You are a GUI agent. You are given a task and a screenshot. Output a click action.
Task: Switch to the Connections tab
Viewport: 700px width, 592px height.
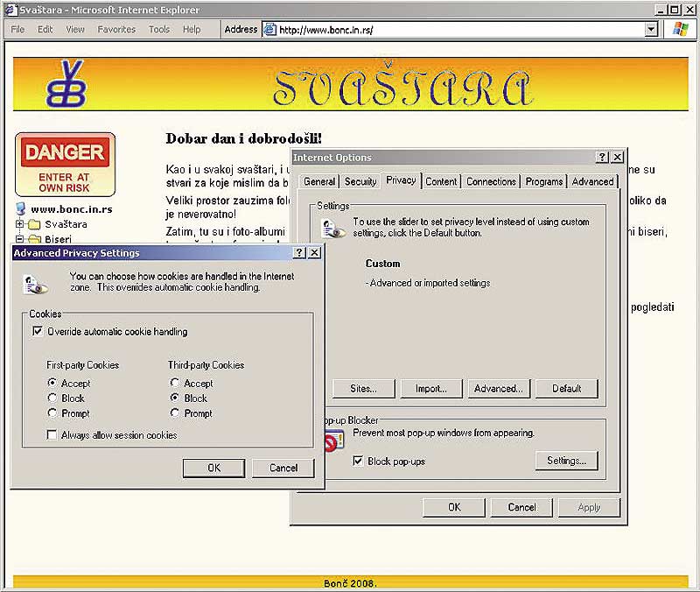coord(491,181)
